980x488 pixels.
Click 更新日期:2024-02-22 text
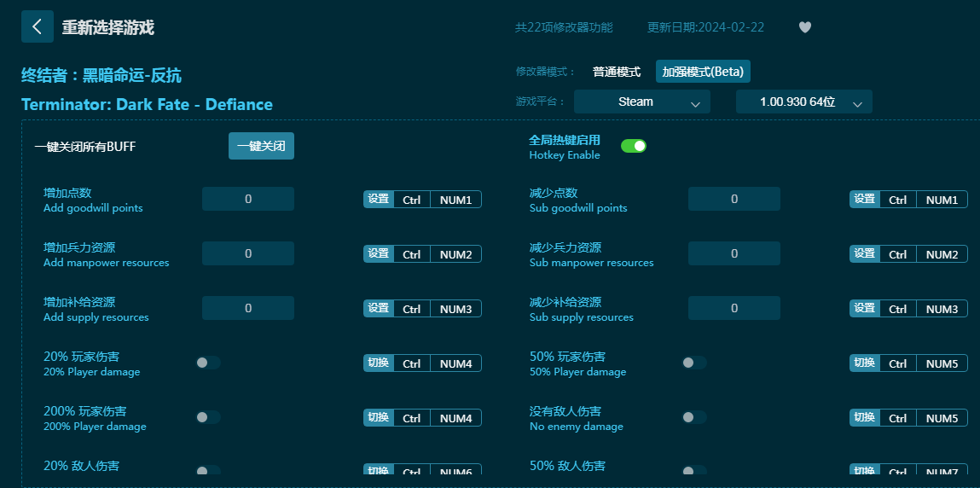(705, 27)
